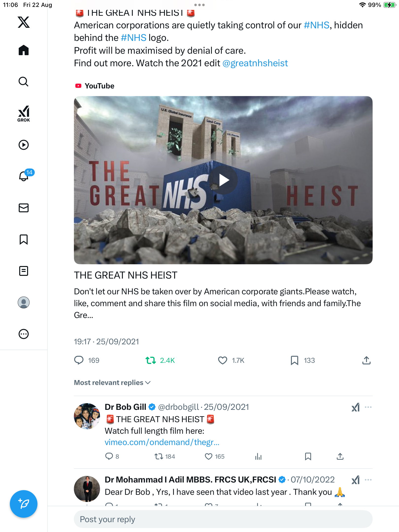This screenshot has height=532, width=399.
Task: Toggle bookmark on the main post
Action: [x=295, y=360]
